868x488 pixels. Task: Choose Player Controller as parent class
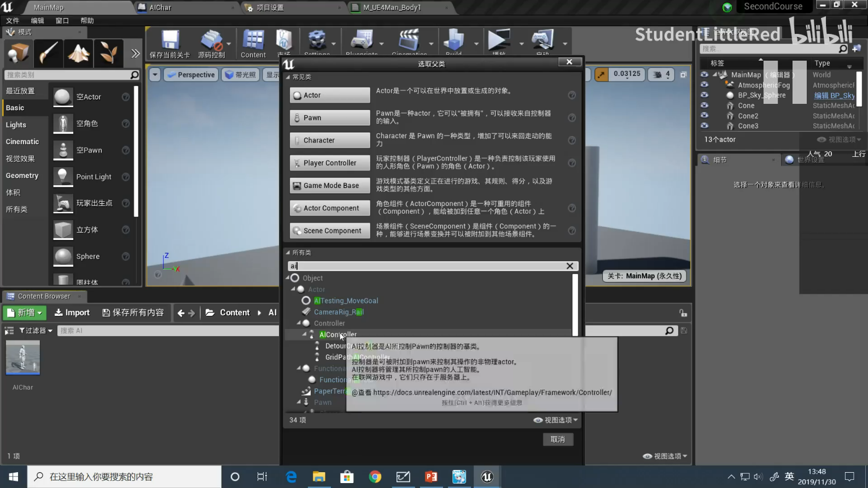[x=330, y=163]
